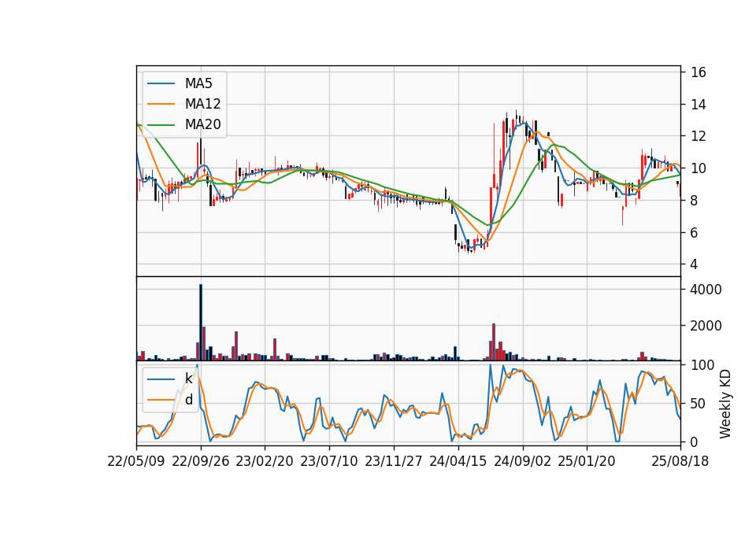Click the green MA20 legend line sample
Viewport: 756px width, 543px height.
(x=161, y=124)
